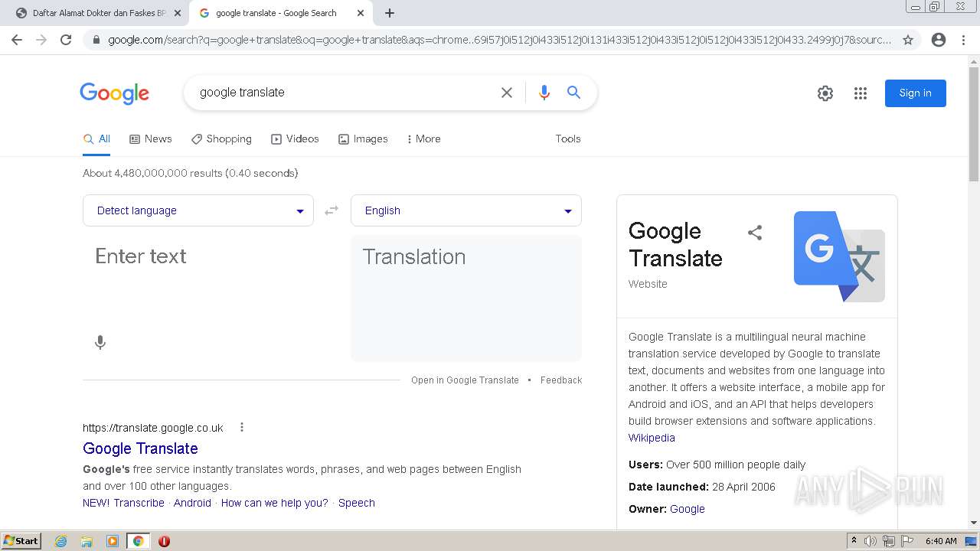The width and height of the screenshot is (980, 551).
Task: Open the Google Translate result title
Action: 140,448
